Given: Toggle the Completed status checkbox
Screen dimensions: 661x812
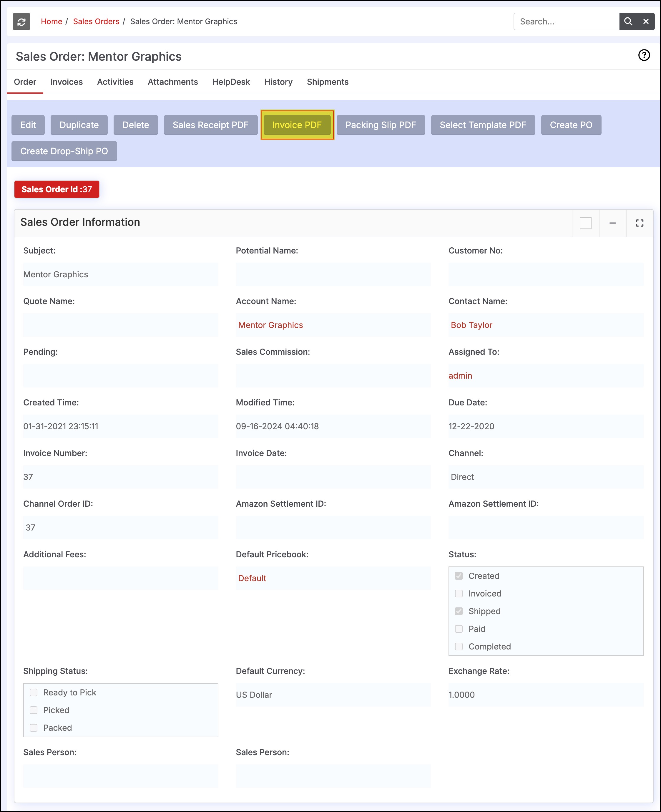Looking at the screenshot, I should click(459, 646).
